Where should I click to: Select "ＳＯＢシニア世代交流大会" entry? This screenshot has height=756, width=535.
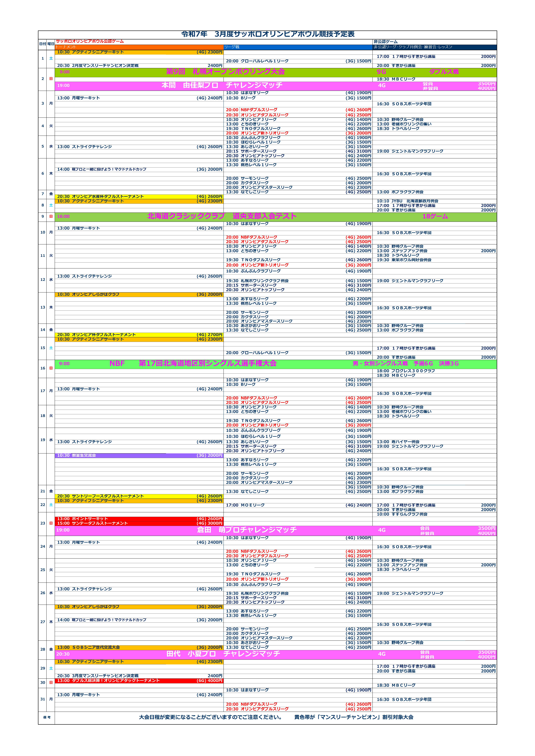pos(96,647)
